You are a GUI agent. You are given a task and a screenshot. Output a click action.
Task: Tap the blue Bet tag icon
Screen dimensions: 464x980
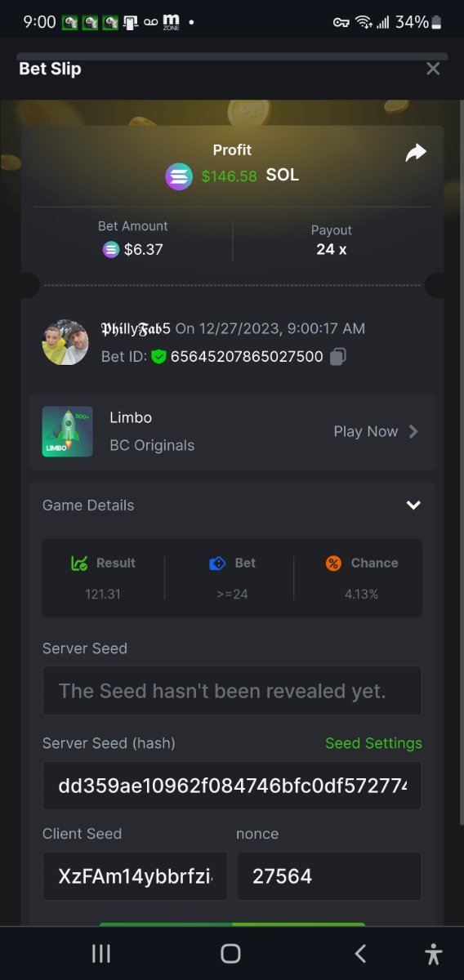tap(217, 563)
